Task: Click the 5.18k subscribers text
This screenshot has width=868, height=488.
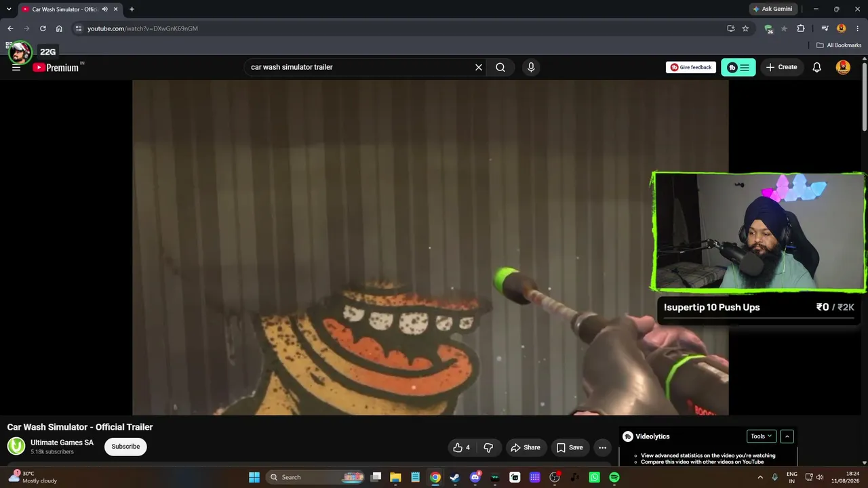Action: [52, 452]
